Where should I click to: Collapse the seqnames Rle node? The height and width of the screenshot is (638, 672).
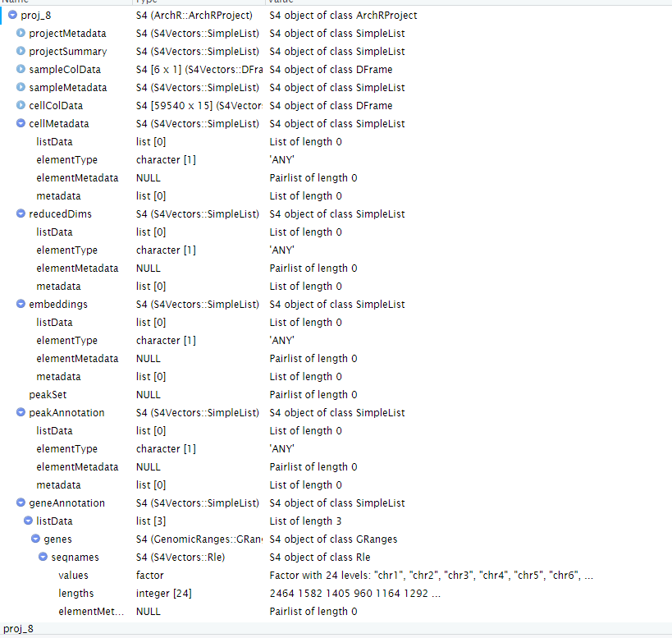(x=43, y=557)
